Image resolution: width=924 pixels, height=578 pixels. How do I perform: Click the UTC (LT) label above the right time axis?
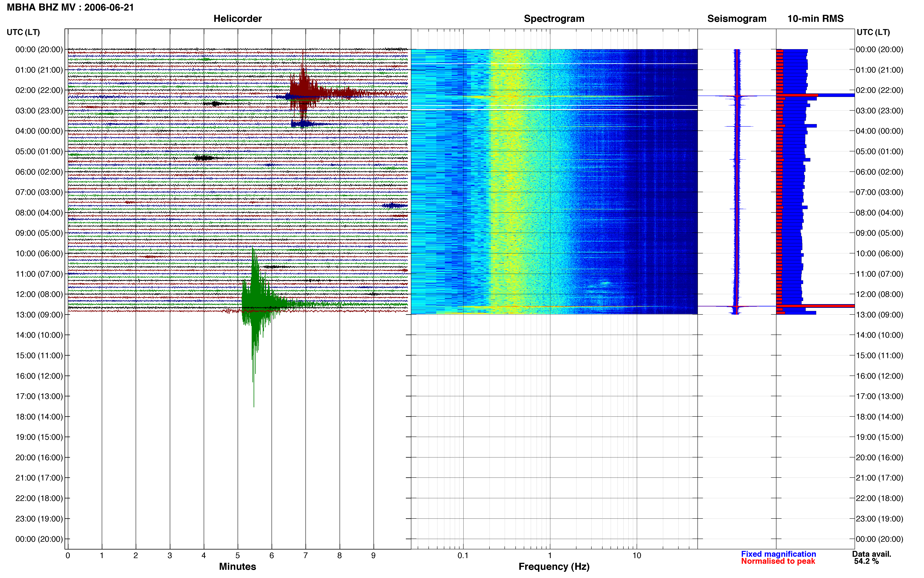point(873,32)
